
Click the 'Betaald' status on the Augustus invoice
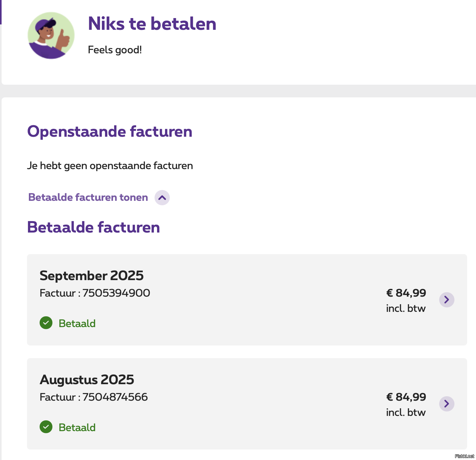[77, 427]
